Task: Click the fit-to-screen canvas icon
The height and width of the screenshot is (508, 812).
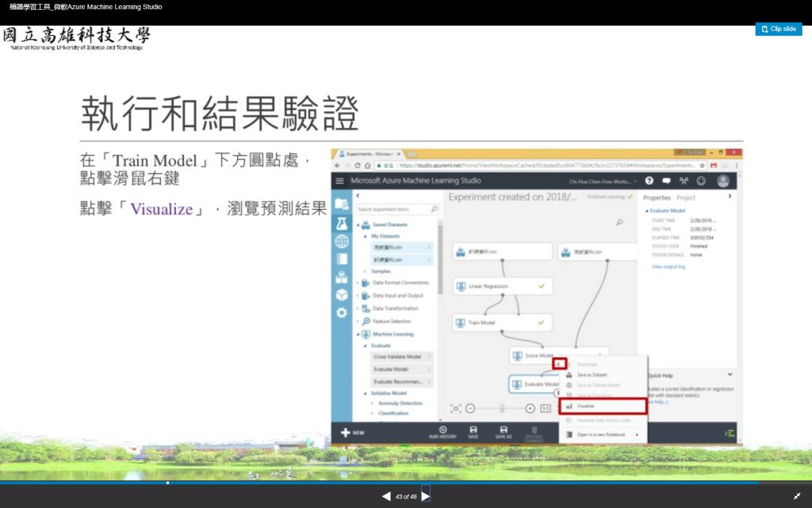Action: tap(456, 409)
